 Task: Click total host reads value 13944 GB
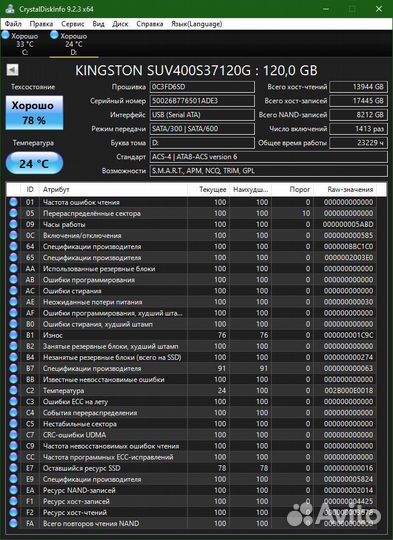(x=359, y=87)
